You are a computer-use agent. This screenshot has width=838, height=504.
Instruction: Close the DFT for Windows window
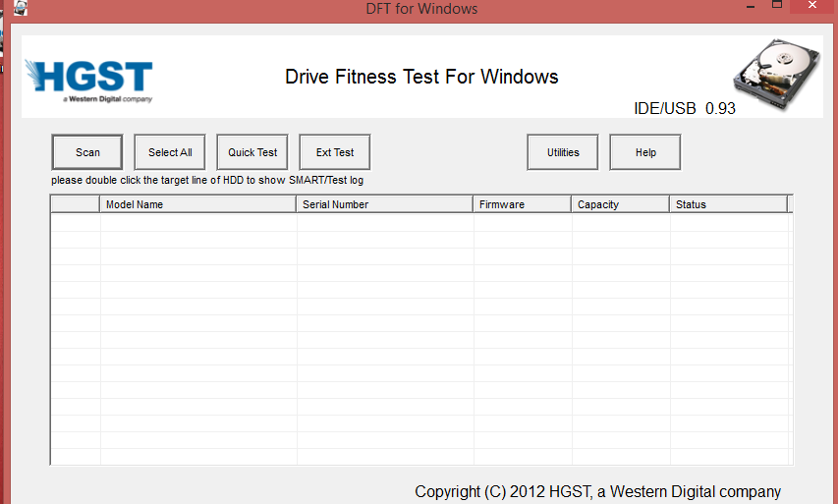pos(812,5)
